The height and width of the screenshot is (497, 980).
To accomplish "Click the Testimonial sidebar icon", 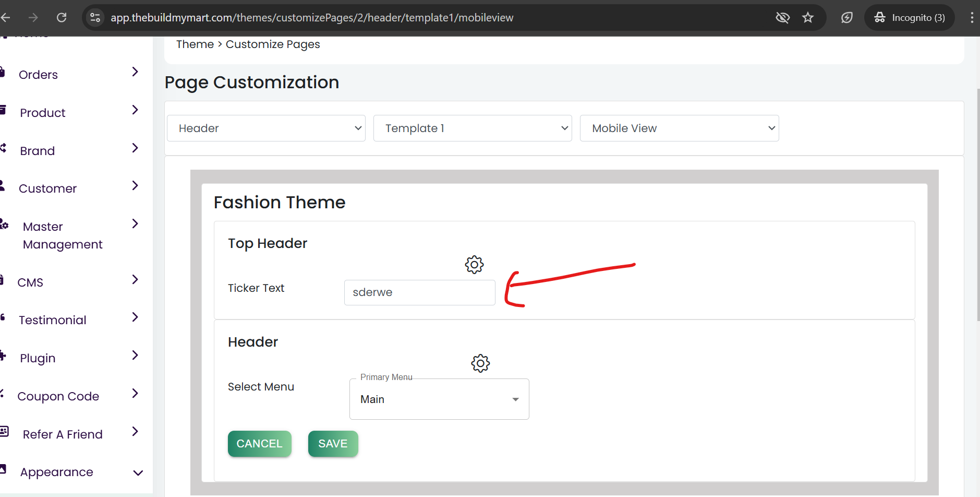I will pyautogui.click(x=3, y=317).
